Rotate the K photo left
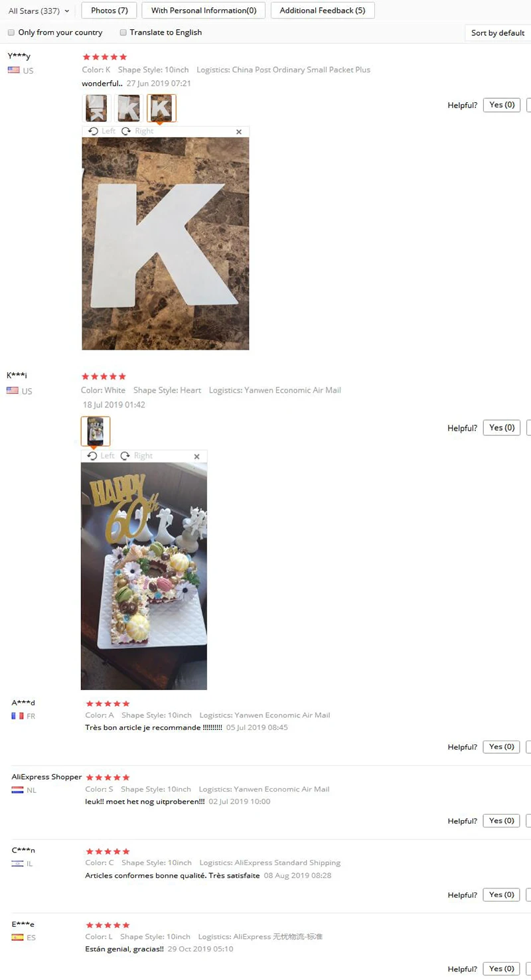 coord(102,131)
